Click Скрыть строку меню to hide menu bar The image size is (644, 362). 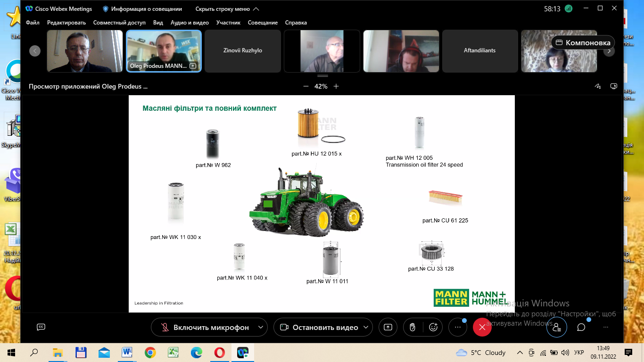click(227, 9)
